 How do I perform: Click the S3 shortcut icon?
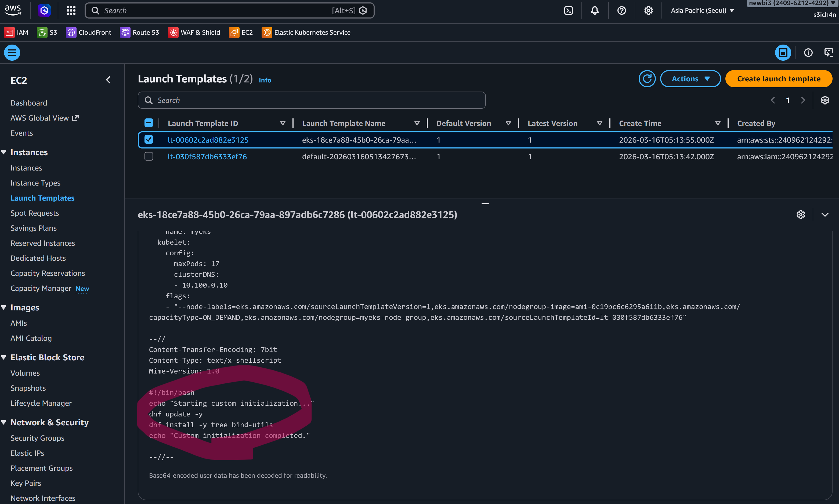[x=42, y=32]
